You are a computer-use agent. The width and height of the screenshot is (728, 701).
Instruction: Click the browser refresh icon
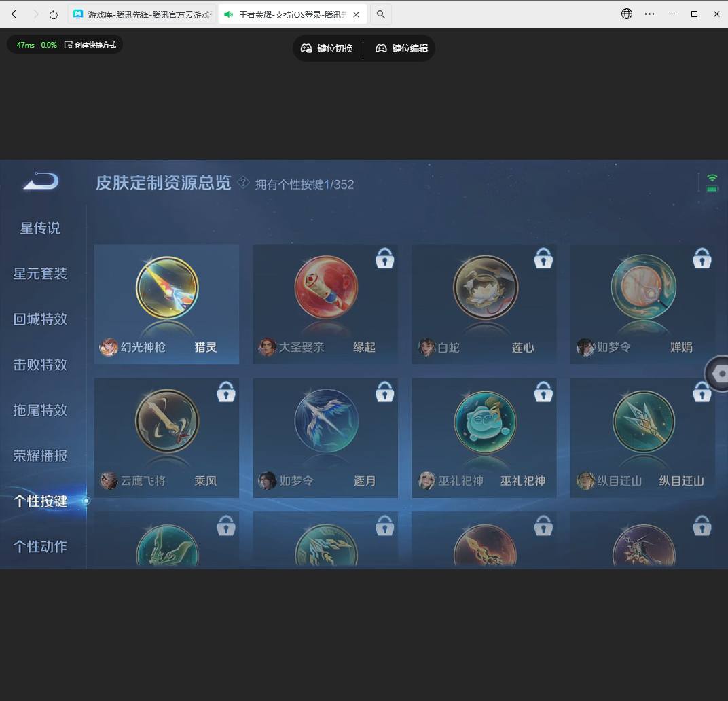pos(54,14)
